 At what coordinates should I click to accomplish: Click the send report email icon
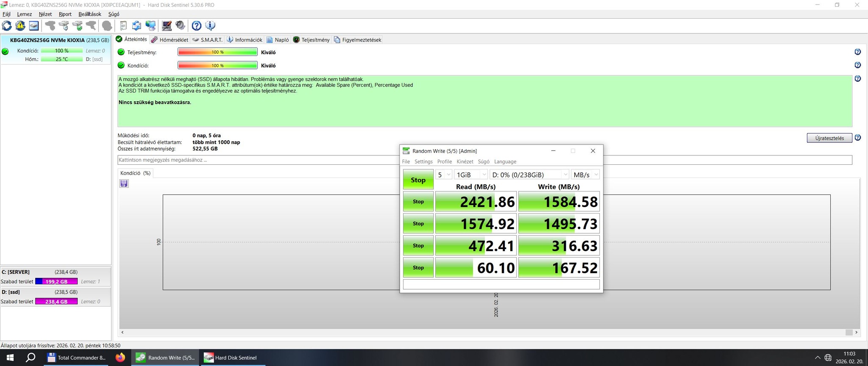136,26
